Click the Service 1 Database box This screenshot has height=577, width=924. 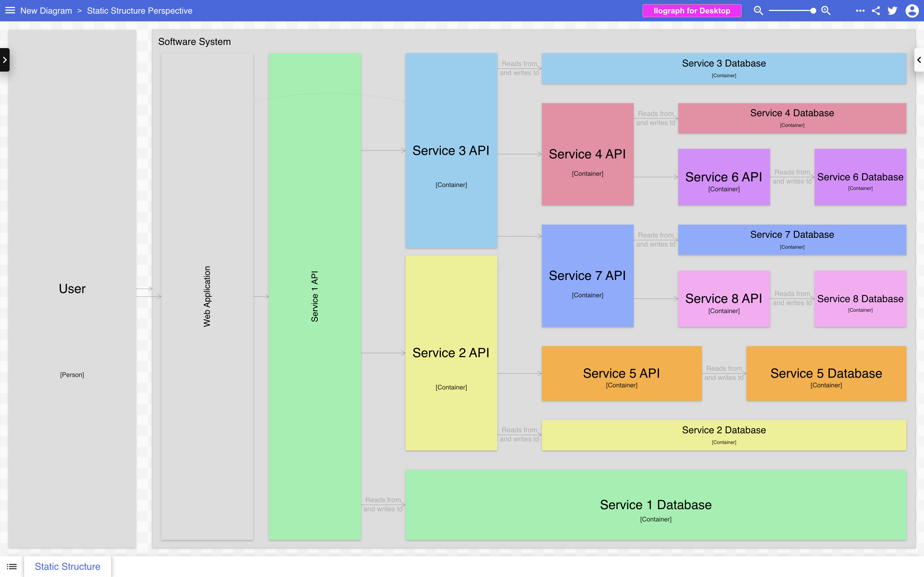655,505
